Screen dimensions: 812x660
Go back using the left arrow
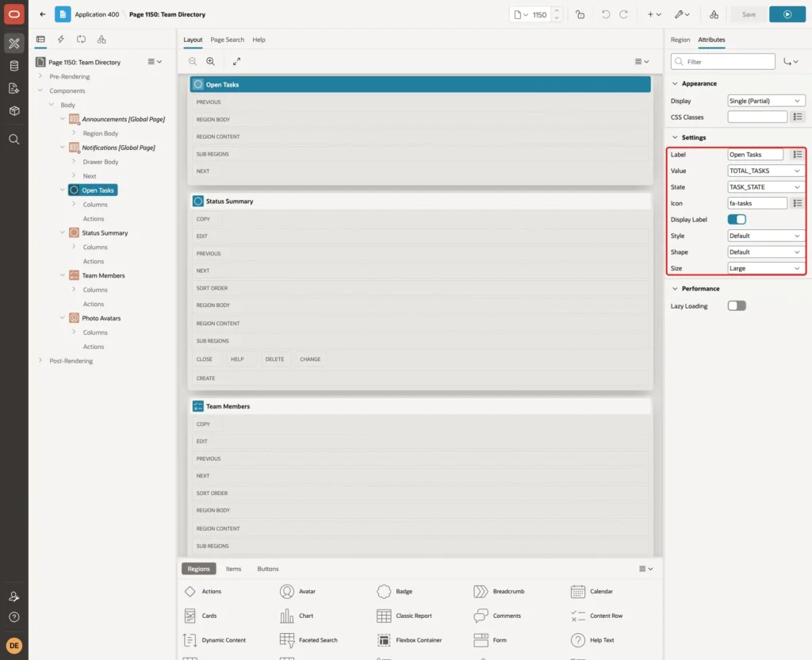click(43, 14)
